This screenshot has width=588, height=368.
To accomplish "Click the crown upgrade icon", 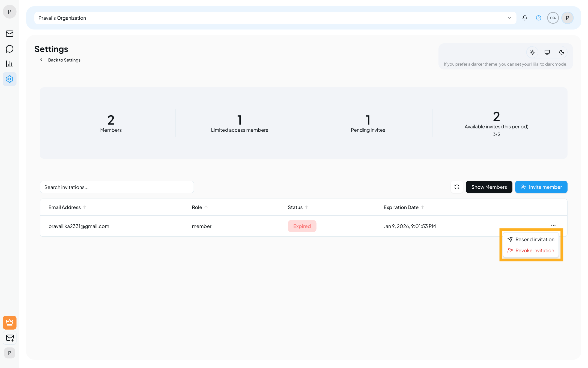I will (10, 322).
